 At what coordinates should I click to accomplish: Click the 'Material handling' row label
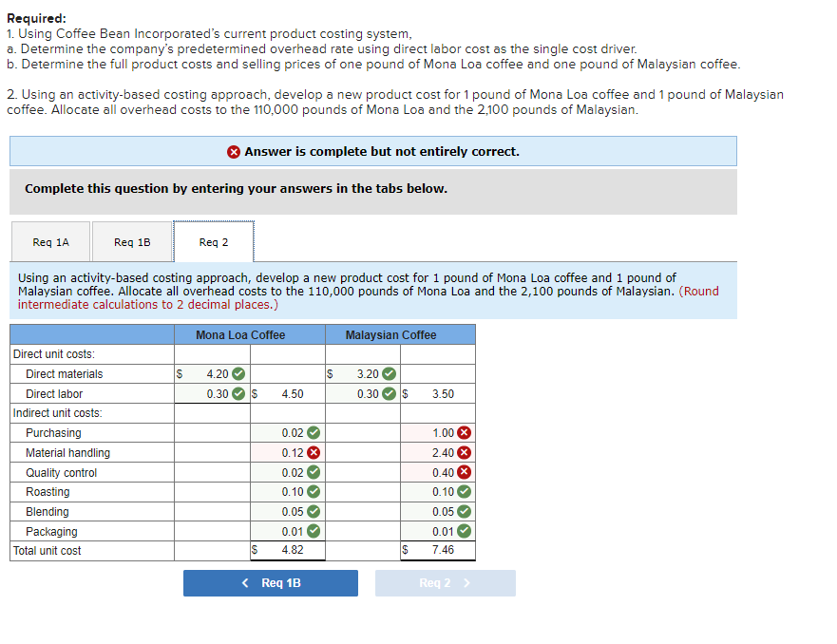[67, 453]
